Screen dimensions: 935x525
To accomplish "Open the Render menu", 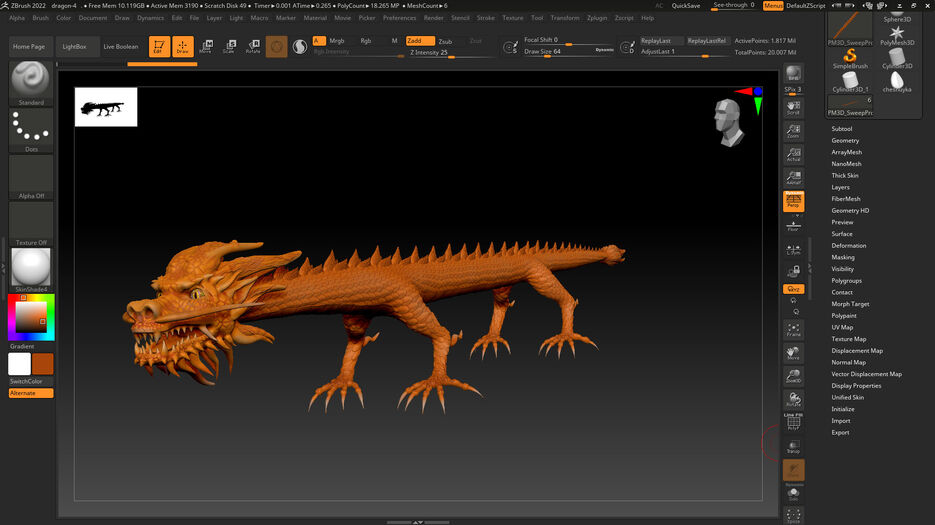I will point(434,18).
